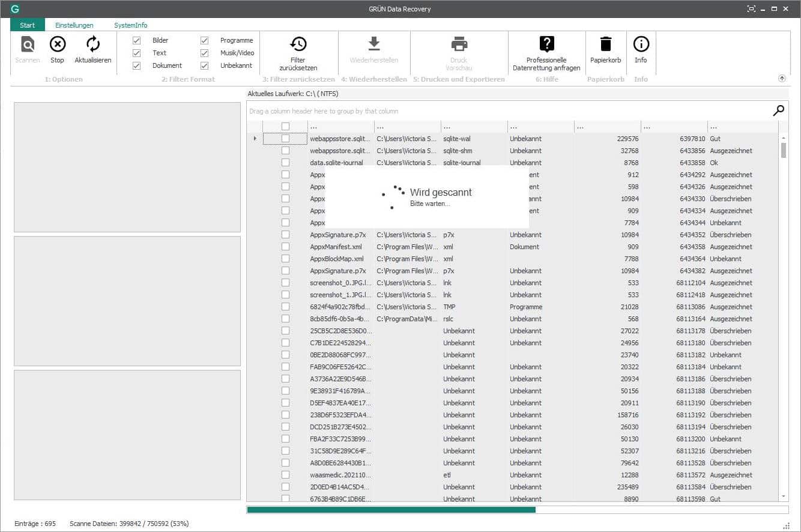Toggle the Musik/Video filter checkbox
Viewport: 801px width, 532px height.
(x=204, y=53)
